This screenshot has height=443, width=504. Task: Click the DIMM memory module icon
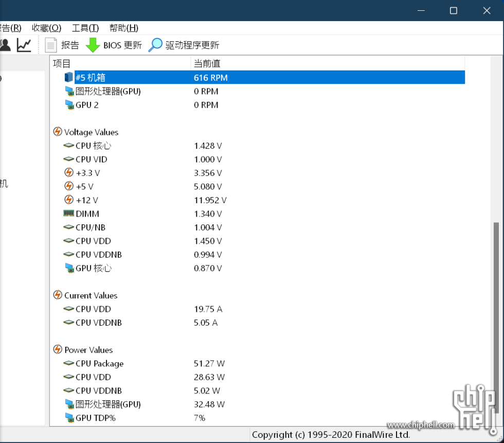[x=68, y=213]
